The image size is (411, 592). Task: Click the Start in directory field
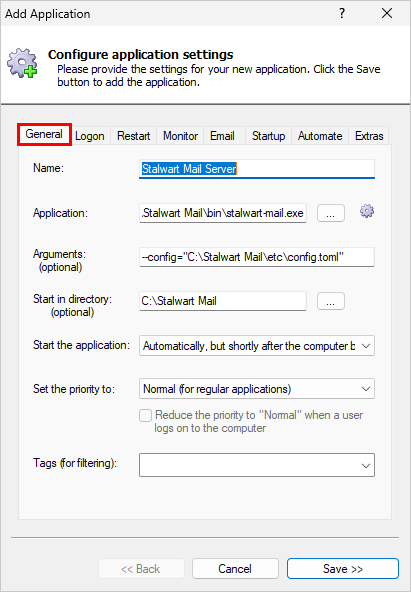tap(223, 301)
